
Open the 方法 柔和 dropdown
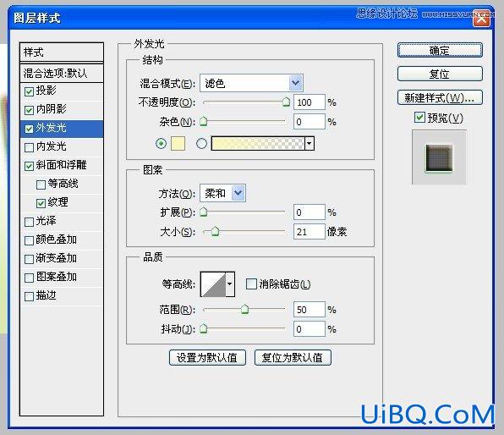pos(222,193)
